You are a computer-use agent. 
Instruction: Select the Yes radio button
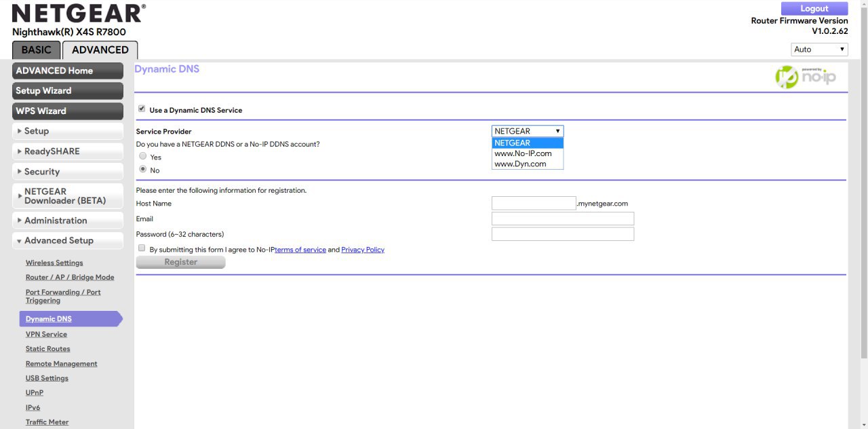[x=143, y=156]
